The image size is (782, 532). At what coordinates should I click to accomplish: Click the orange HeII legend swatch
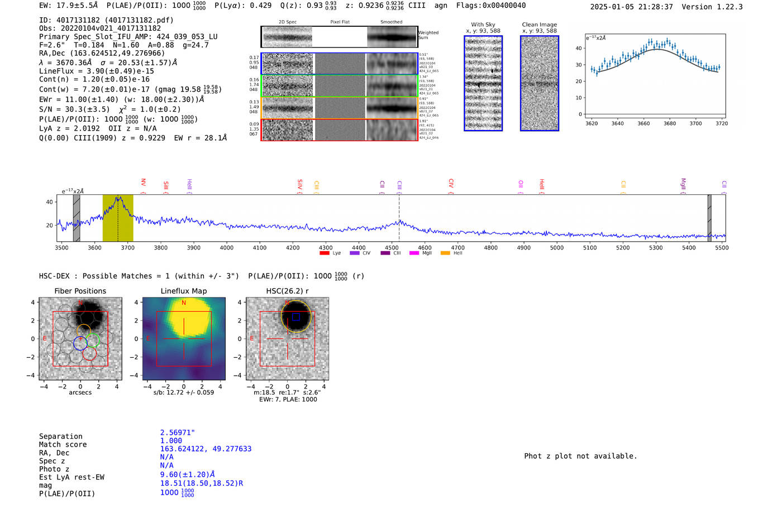(445, 253)
